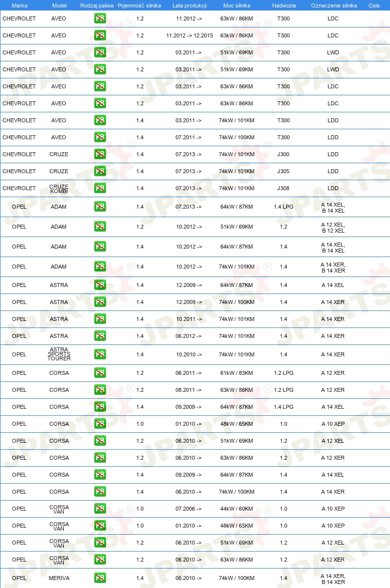Select the J305 body cell

click(x=283, y=171)
